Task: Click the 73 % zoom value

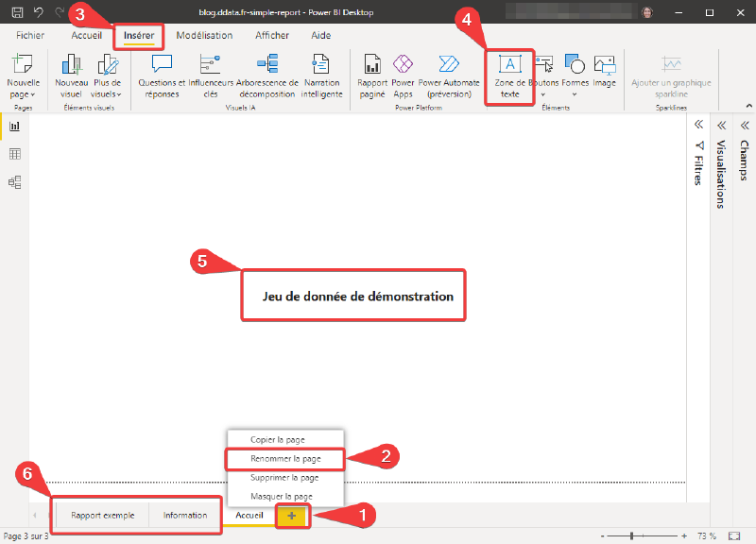Action: (707, 535)
